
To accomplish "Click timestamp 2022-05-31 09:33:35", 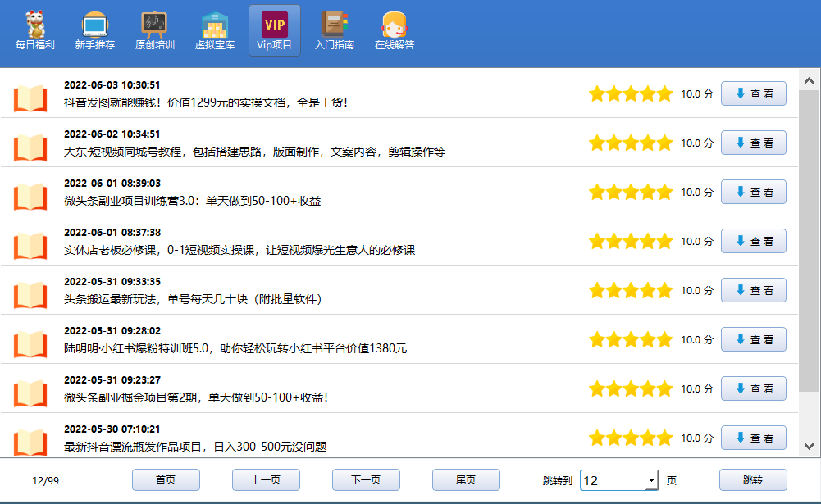I will point(112,282).
